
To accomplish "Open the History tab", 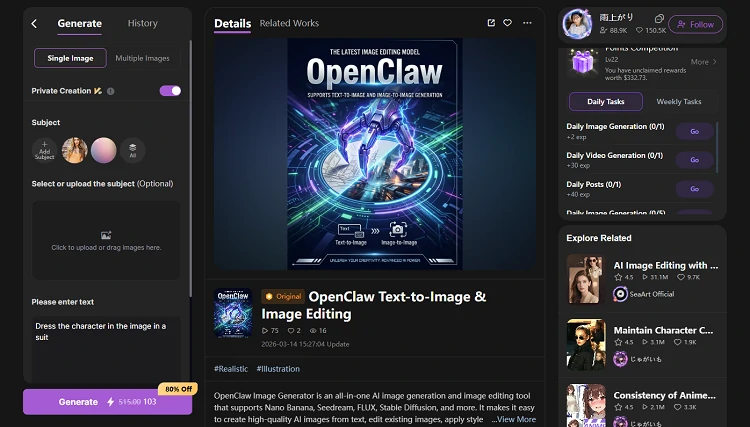I will click(143, 23).
